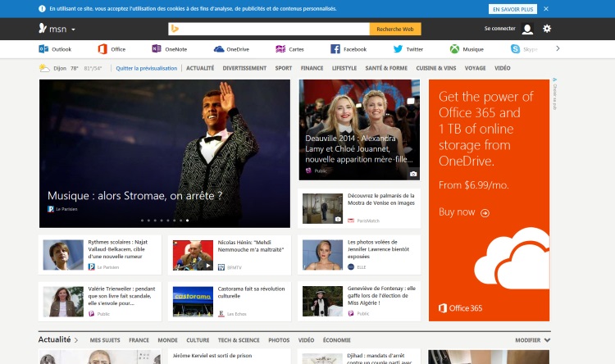The width and height of the screenshot is (615, 364).
Task: Open the Musique Xbox icon
Action: (454, 49)
